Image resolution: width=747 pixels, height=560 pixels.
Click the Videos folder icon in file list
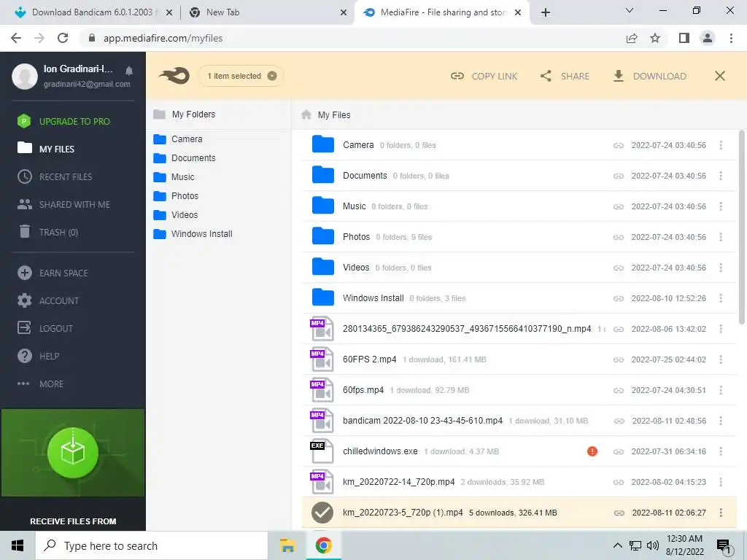coord(323,267)
